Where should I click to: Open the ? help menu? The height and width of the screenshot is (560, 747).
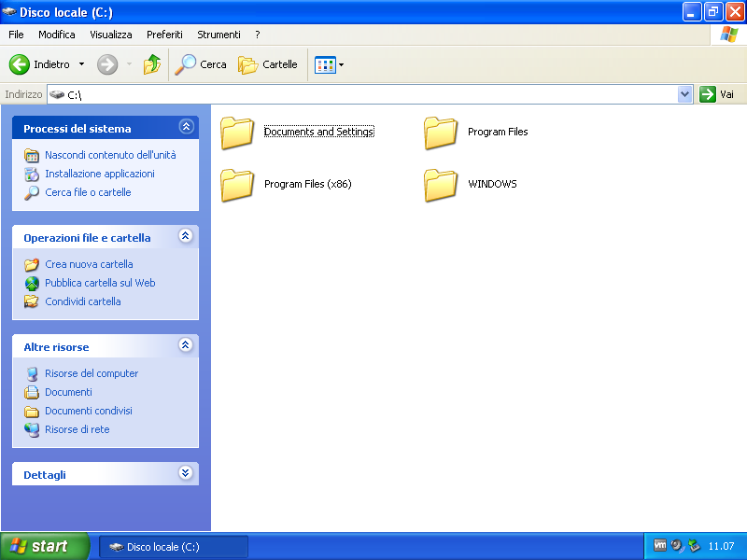pyautogui.click(x=258, y=35)
